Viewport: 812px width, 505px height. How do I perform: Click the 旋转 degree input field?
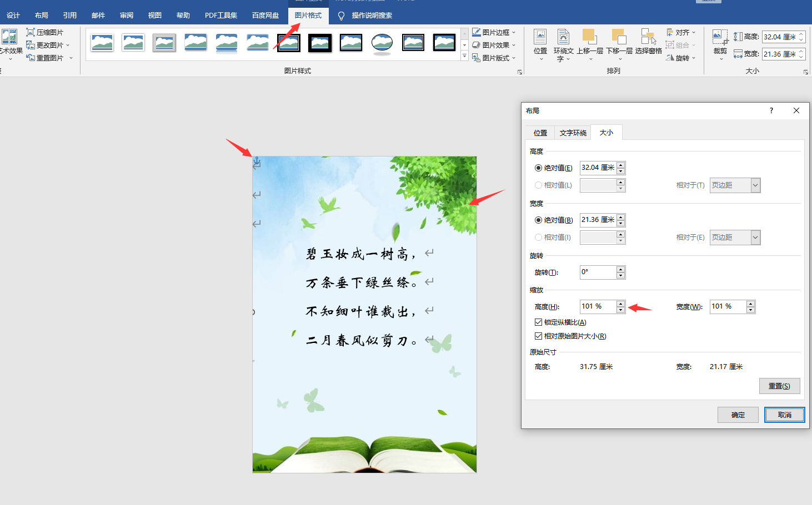(x=598, y=272)
